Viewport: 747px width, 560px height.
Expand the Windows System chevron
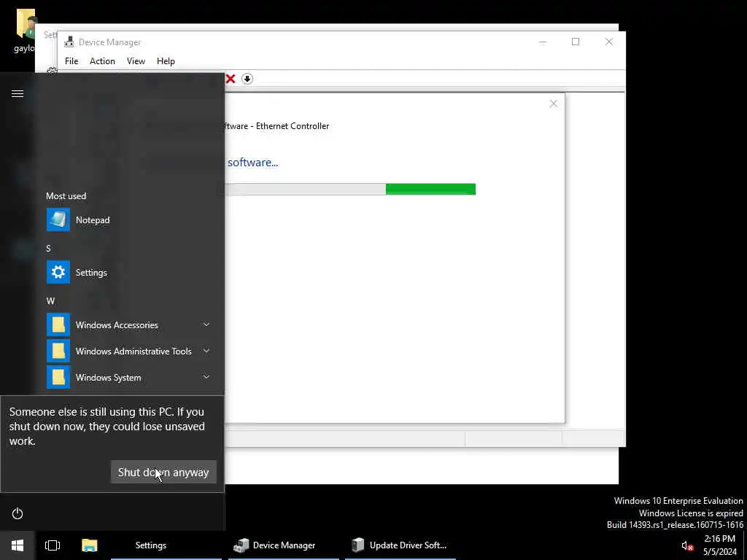click(x=206, y=377)
